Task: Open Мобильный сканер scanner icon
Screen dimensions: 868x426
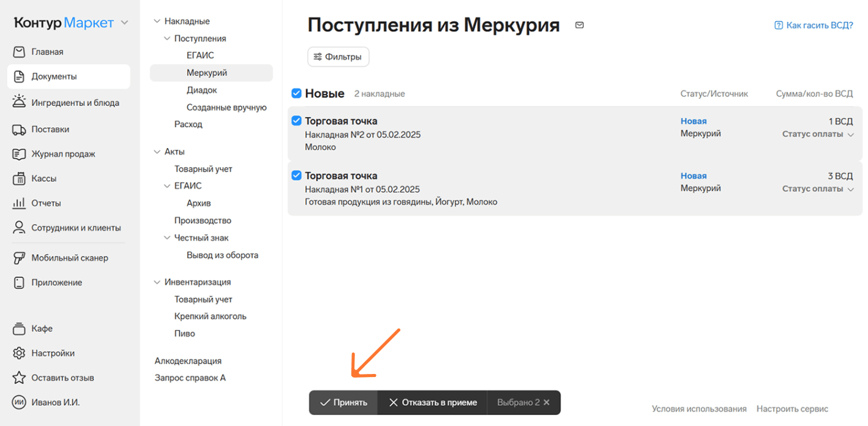Action: (x=19, y=258)
